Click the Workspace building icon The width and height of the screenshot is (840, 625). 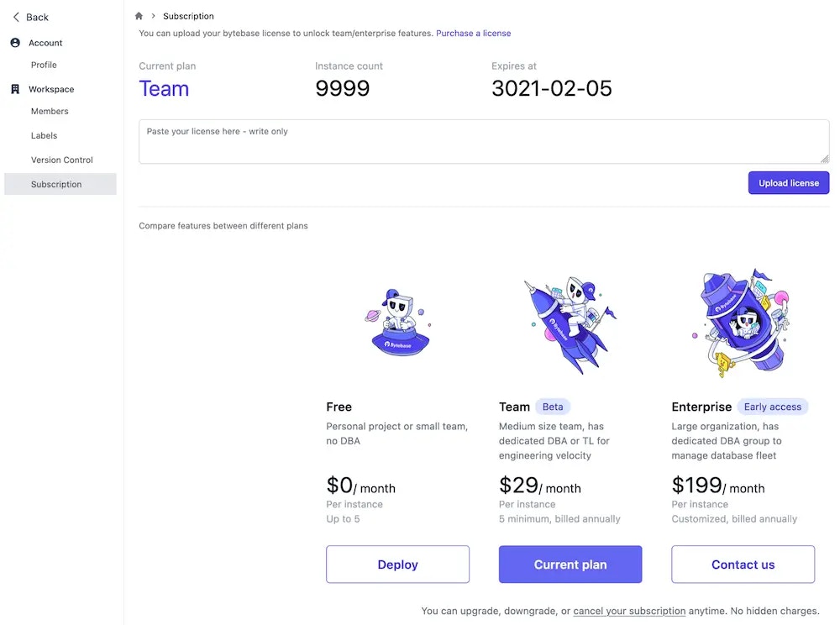coord(15,89)
